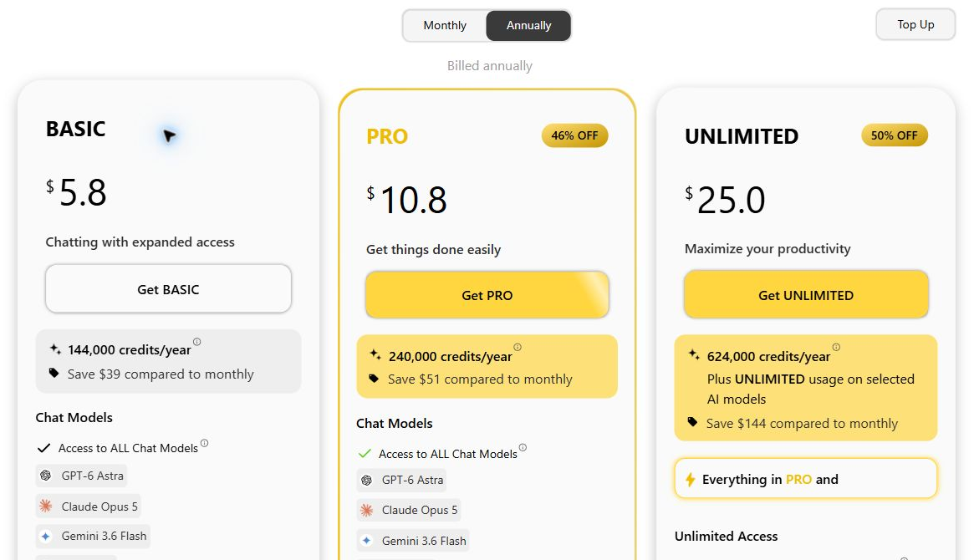Click info icon next to 624,000 credits/year
974x560 pixels.
click(x=836, y=347)
